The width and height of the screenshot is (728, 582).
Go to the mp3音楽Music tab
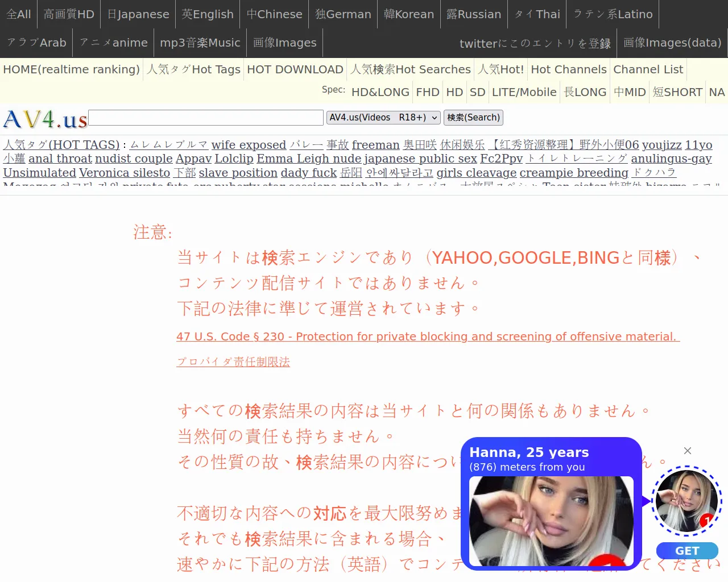(200, 43)
